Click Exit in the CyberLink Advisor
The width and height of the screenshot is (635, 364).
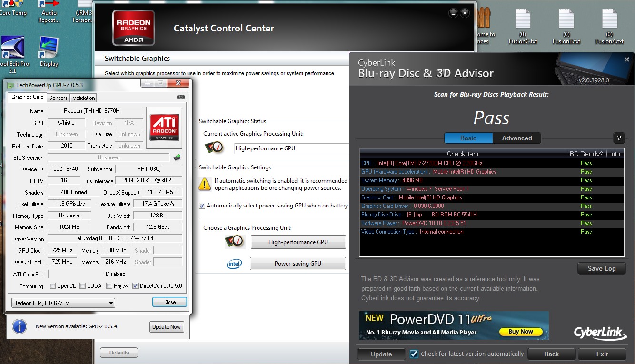[x=602, y=354]
